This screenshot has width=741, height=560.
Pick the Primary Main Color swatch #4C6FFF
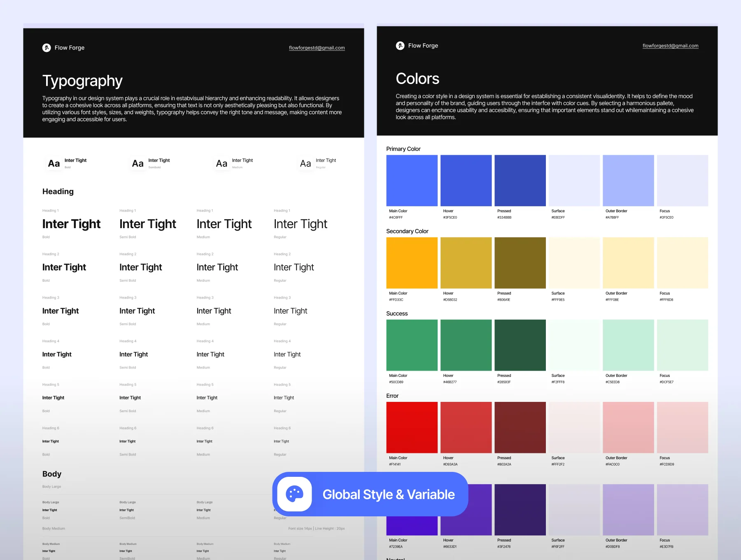412,180
